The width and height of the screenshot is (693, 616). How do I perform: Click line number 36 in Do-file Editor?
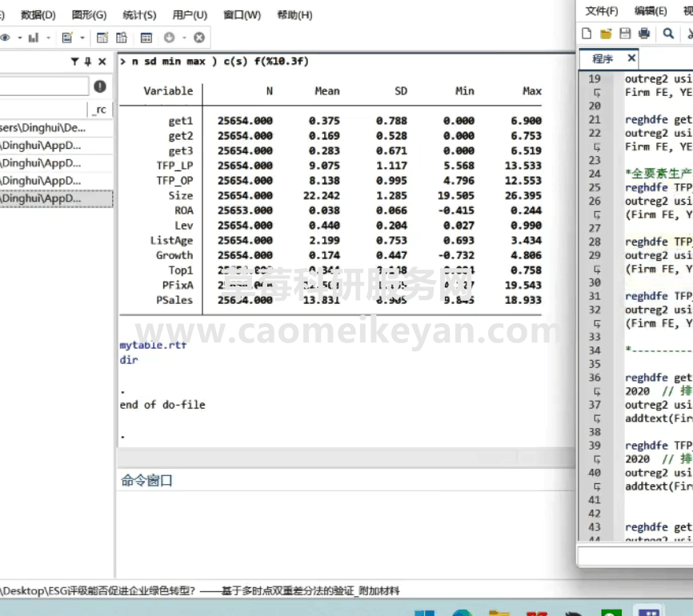(595, 378)
